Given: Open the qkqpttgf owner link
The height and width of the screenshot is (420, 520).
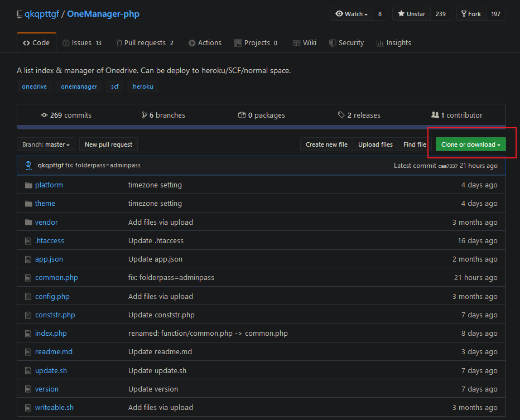Looking at the screenshot, I should pyautogui.click(x=42, y=14).
